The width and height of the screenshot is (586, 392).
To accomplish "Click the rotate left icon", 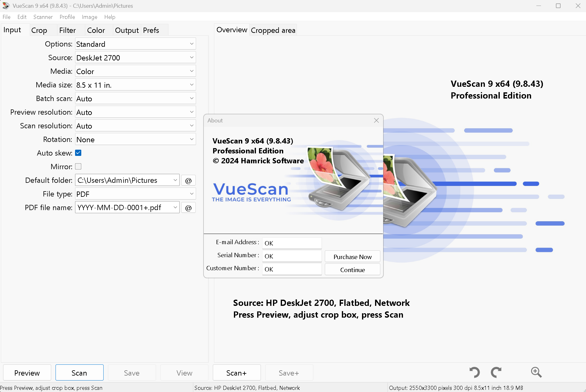I will pyautogui.click(x=475, y=372).
